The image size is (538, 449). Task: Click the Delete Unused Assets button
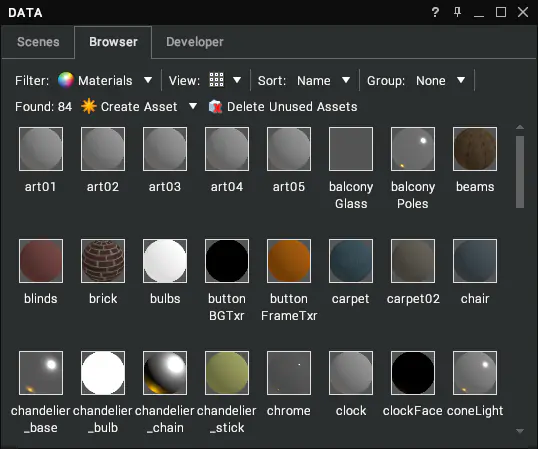[283, 107]
